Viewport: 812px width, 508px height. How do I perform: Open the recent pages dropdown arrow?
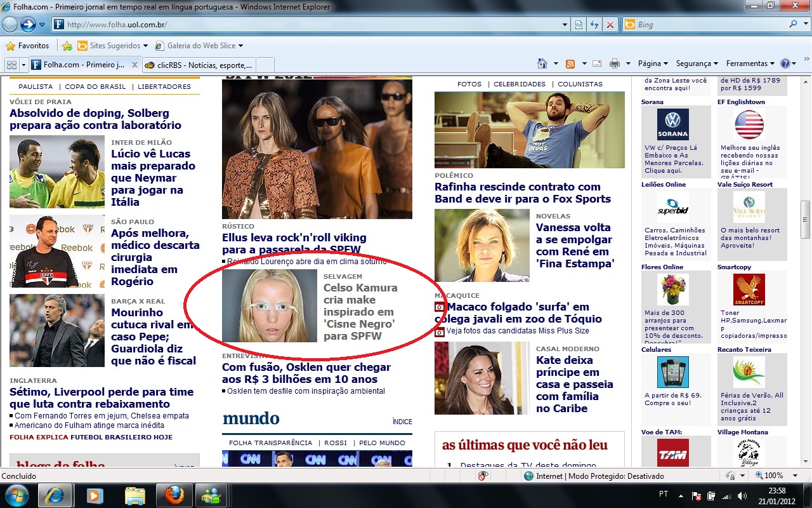coord(42,25)
